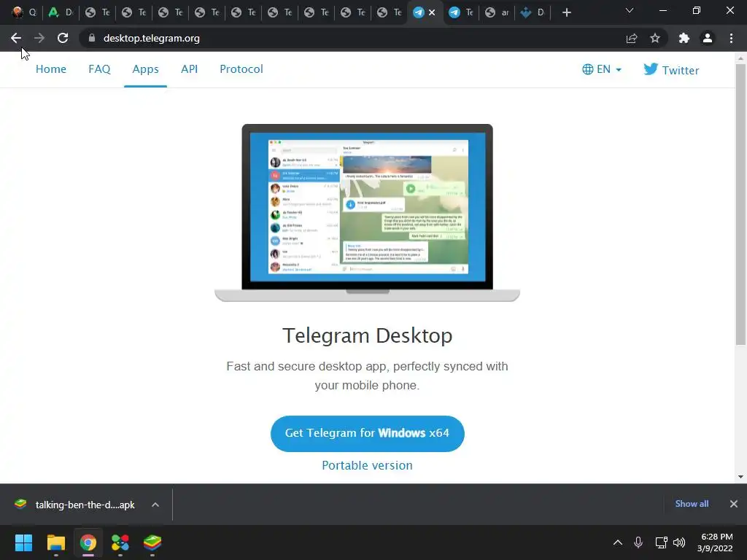Open the volume speaker tray icon
747x560 pixels.
pyautogui.click(x=679, y=542)
